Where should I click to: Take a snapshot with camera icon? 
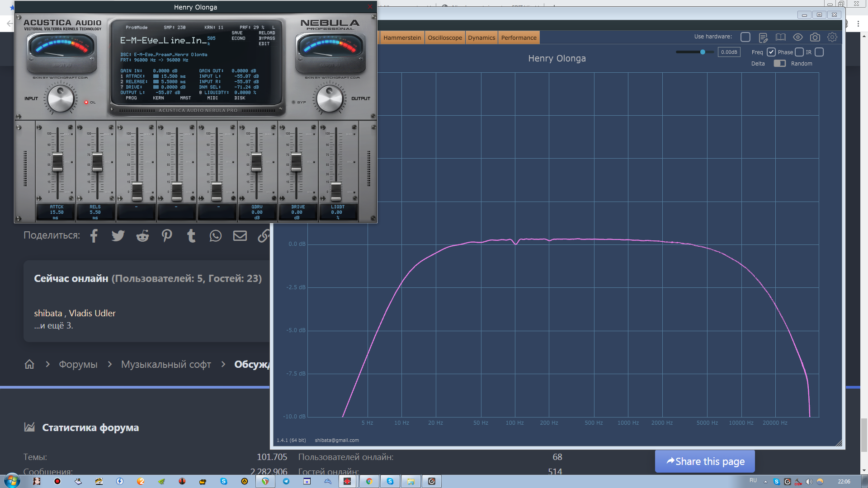click(815, 38)
